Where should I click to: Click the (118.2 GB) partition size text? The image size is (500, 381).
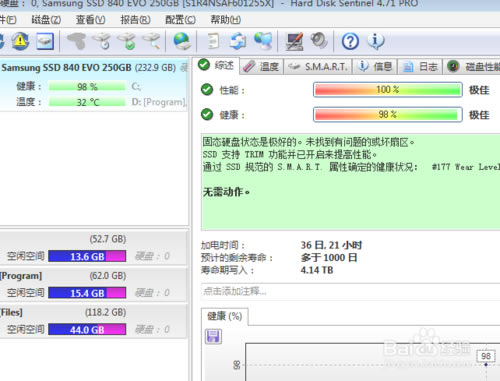click(105, 312)
